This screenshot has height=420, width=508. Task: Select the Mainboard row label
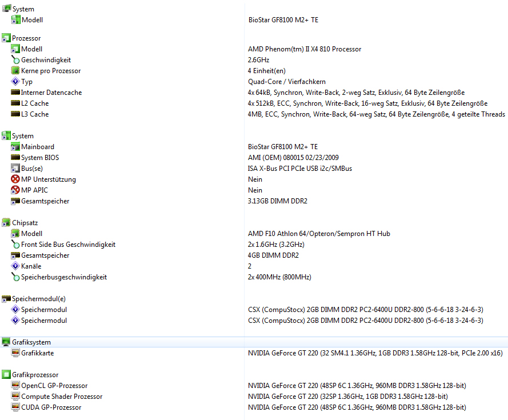[38, 147]
